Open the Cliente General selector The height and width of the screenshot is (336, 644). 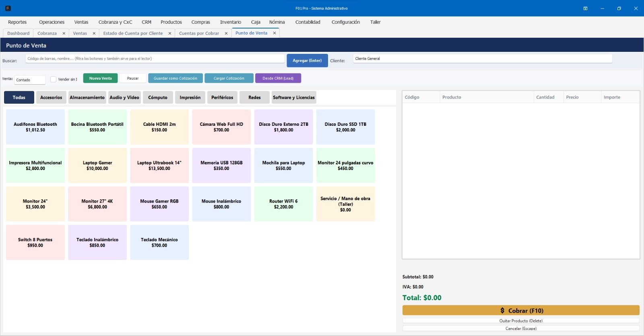tap(483, 59)
